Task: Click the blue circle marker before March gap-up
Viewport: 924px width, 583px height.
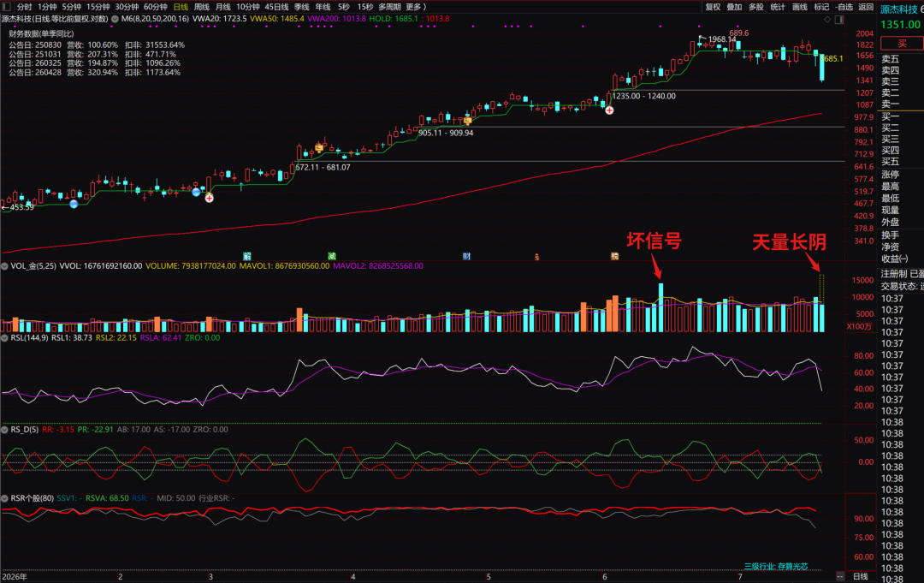Action: pyautogui.click(x=196, y=192)
